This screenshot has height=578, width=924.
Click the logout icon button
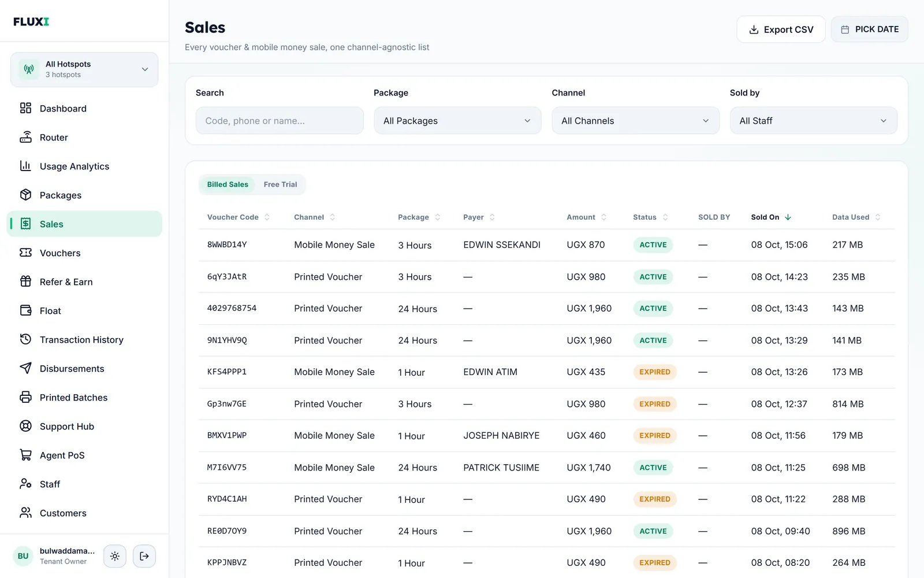pyautogui.click(x=144, y=556)
